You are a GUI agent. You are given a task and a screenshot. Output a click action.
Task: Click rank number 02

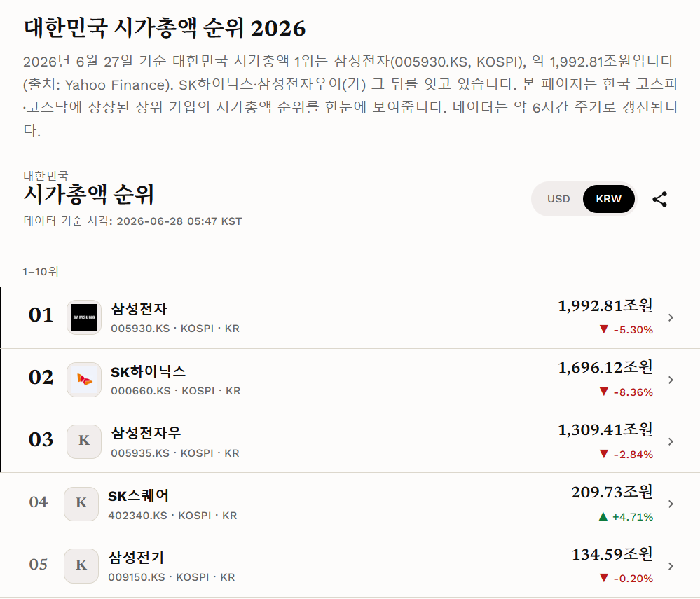tap(41, 378)
